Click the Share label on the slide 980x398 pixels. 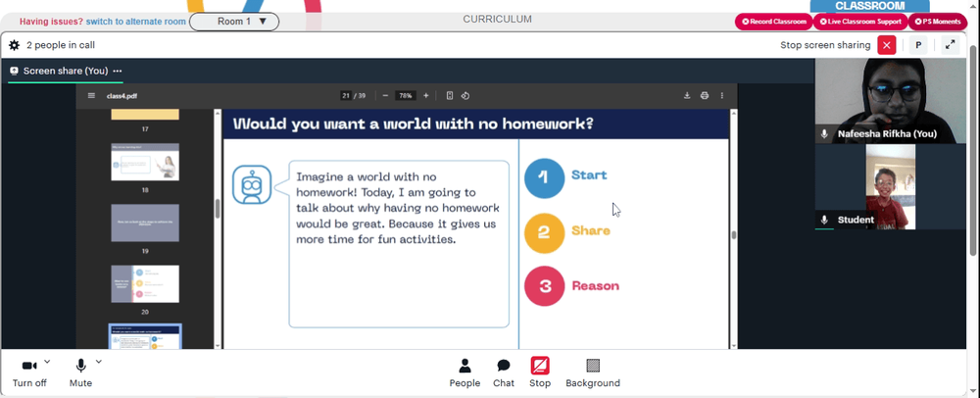click(x=591, y=230)
